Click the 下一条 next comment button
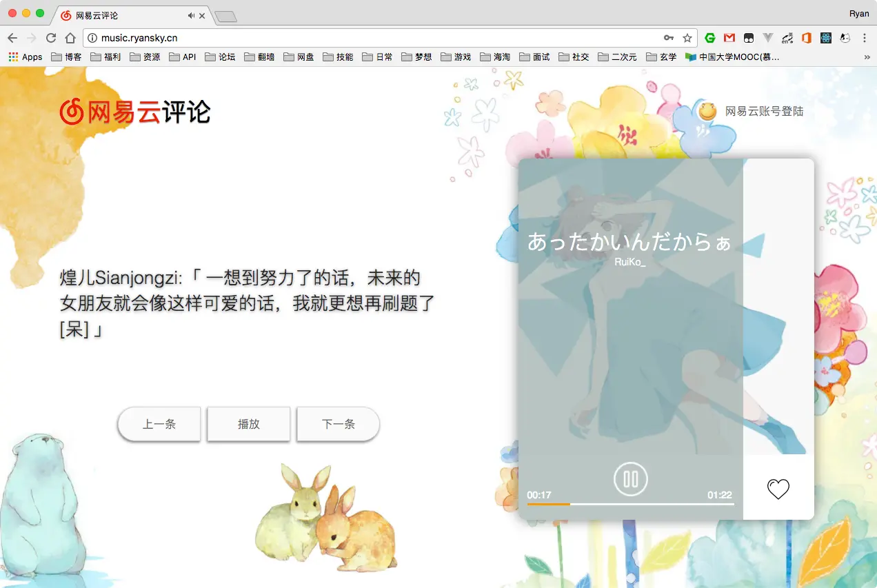 tap(339, 424)
